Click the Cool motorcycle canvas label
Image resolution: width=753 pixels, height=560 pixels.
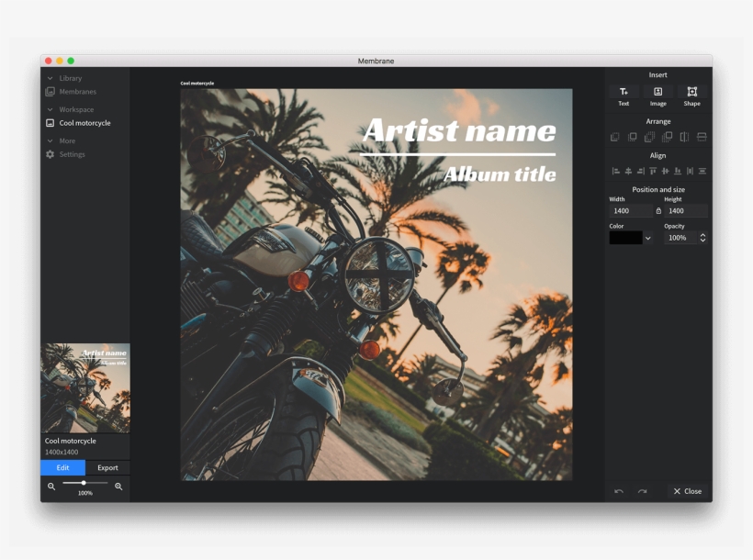pos(197,84)
